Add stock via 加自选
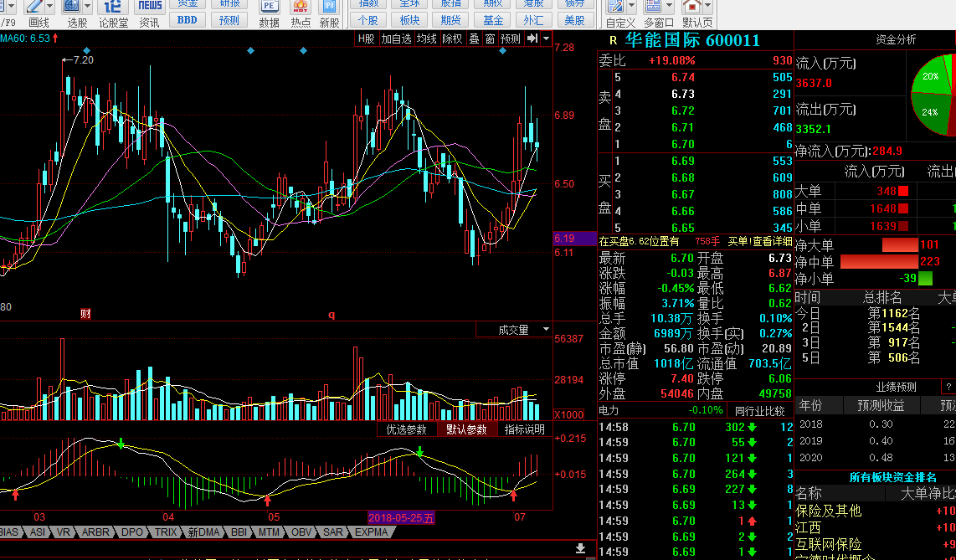 click(x=396, y=39)
